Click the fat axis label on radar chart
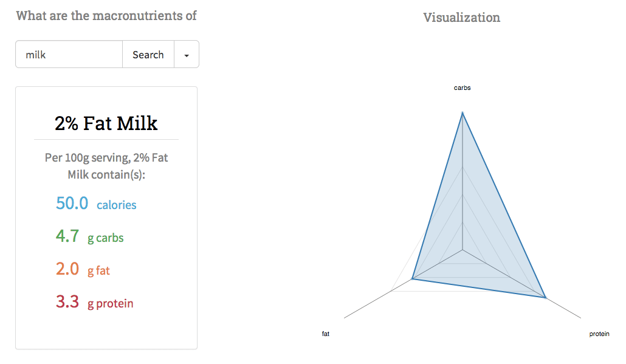Viewport: 626px width, 364px height. click(x=326, y=334)
